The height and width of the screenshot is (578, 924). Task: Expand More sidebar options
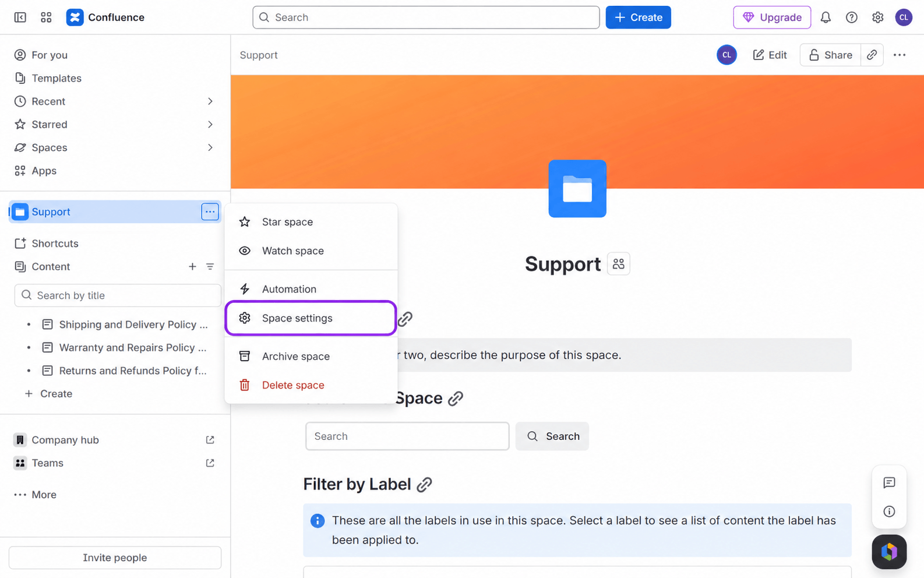pyautogui.click(x=36, y=495)
